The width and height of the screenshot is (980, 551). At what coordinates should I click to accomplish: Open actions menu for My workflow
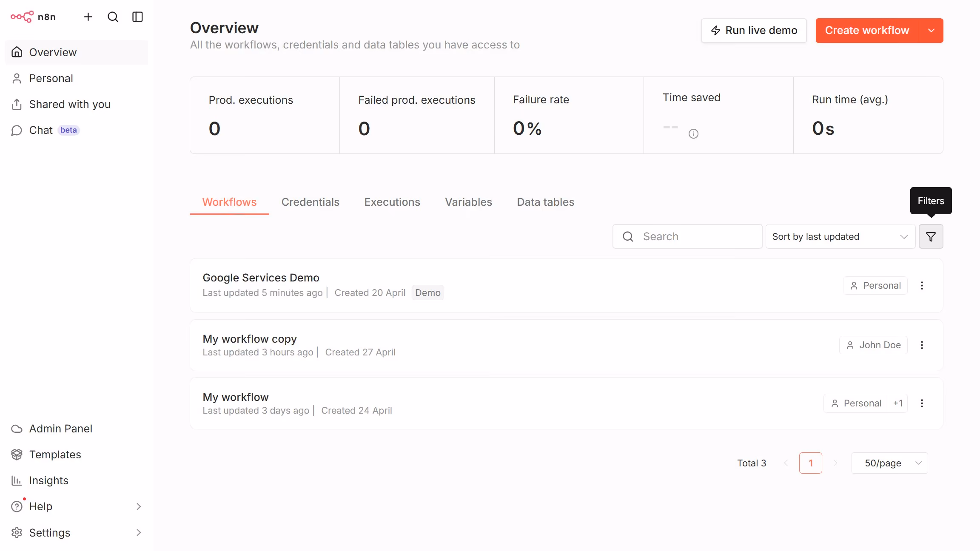(x=922, y=403)
